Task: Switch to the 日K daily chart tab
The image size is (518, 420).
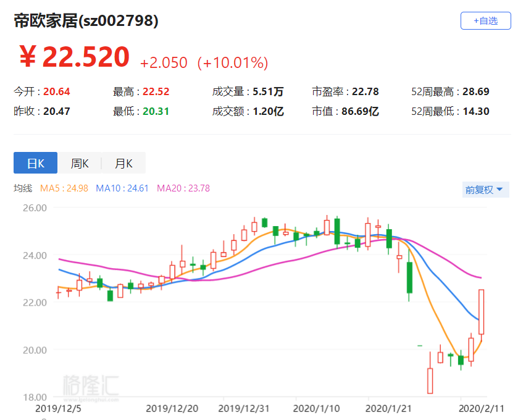Action: coord(35,163)
